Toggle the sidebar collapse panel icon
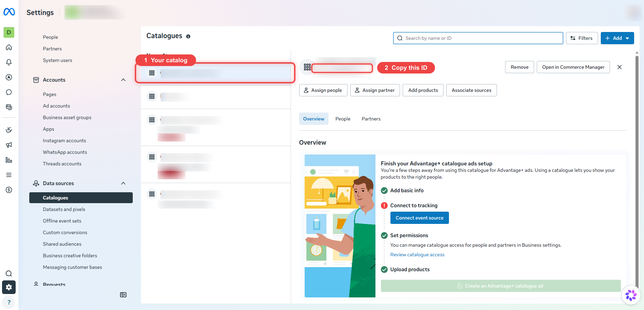The width and height of the screenshot is (644, 310). (123, 295)
